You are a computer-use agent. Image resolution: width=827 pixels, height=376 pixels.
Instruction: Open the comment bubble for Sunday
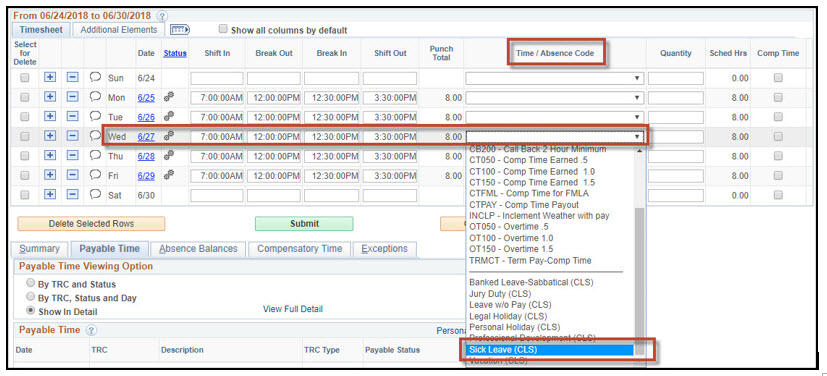point(95,78)
